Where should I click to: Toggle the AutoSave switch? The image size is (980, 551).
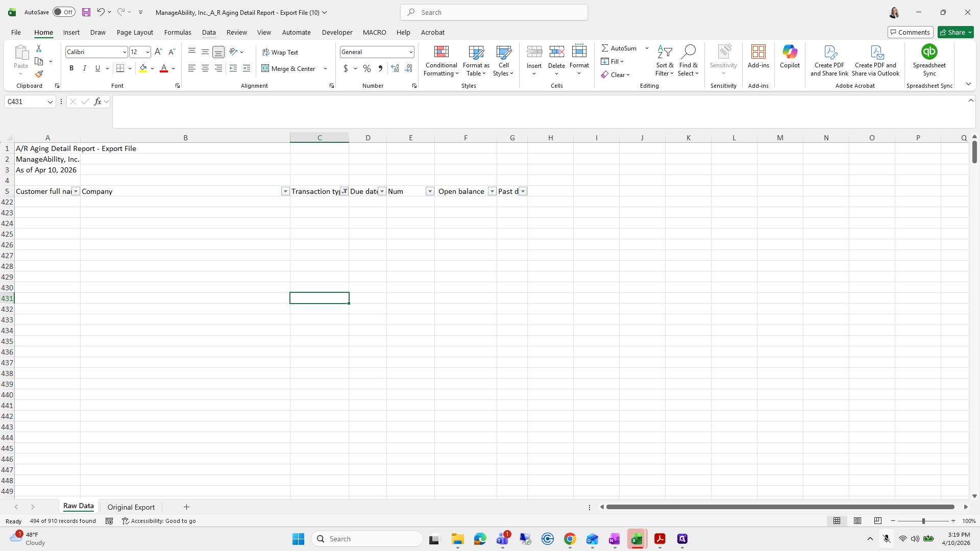[x=64, y=12]
